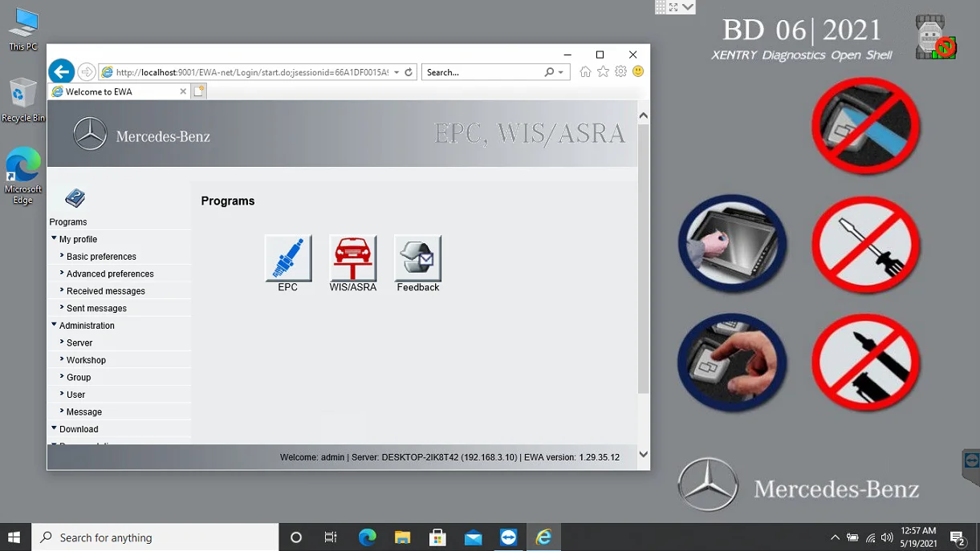Open the browser Tools gear icon
This screenshot has width=980, height=551.
click(x=620, y=71)
